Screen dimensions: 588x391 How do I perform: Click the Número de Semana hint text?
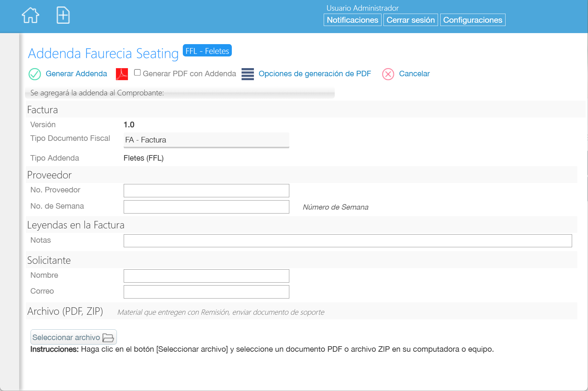[335, 207]
